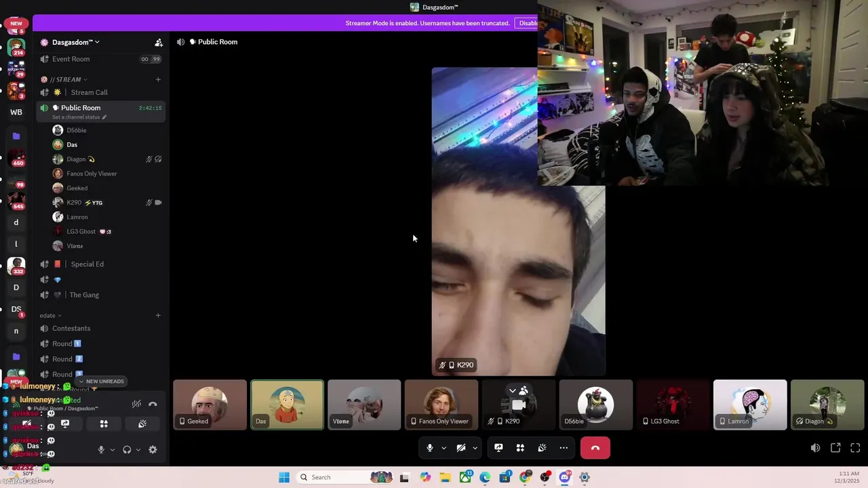Select Lamron participant tile
The width and height of the screenshot is (868, 488).
click(x=750, y=405)
